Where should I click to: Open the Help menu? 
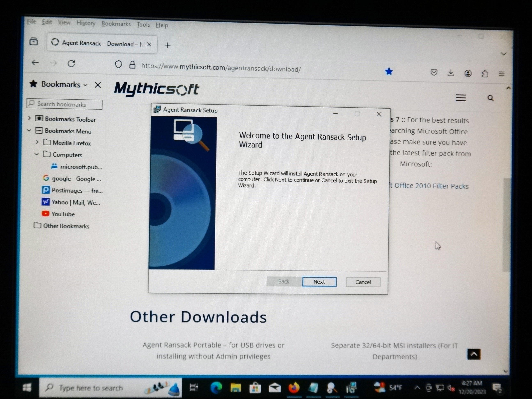pos(162,25)
